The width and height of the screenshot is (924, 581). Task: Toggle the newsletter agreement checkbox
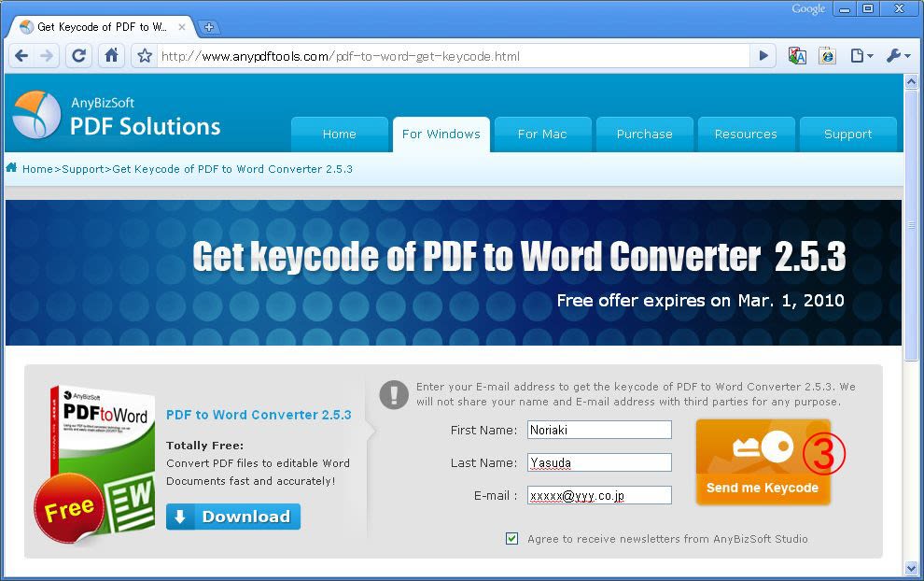tap(511, 538)
